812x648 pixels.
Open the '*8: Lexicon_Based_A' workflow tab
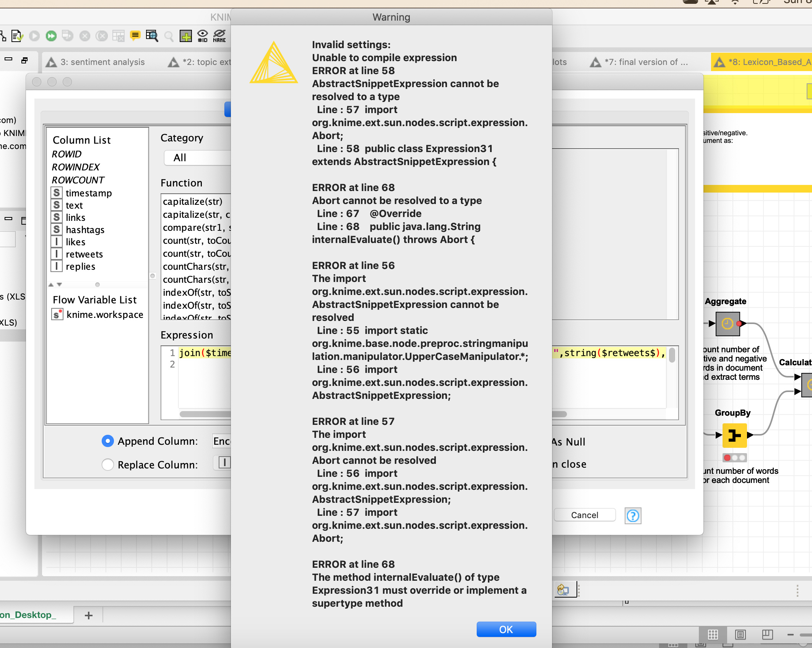[762, 62]
